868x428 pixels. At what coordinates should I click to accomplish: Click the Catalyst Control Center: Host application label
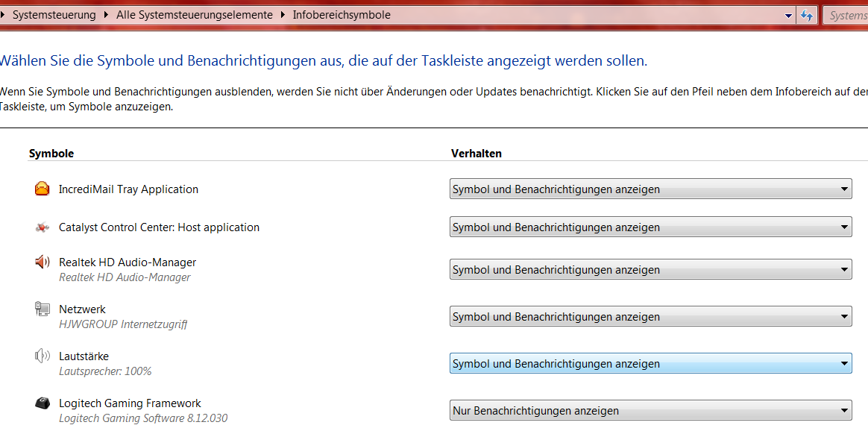[x=159, y=227]
